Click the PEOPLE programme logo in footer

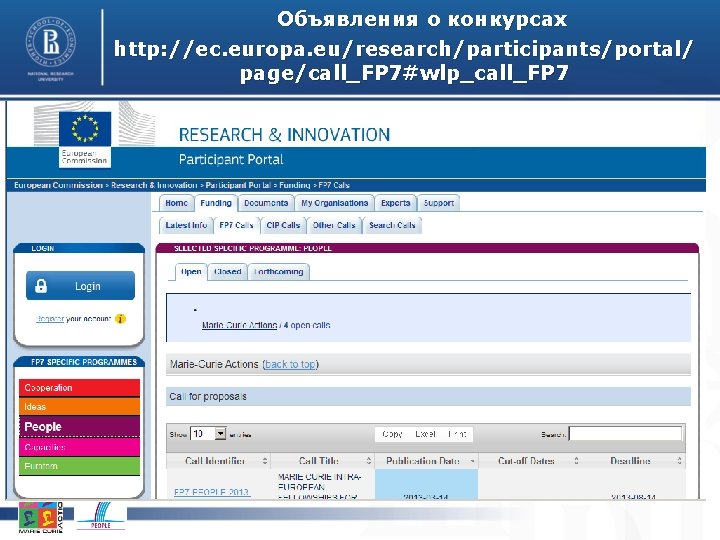101,516
